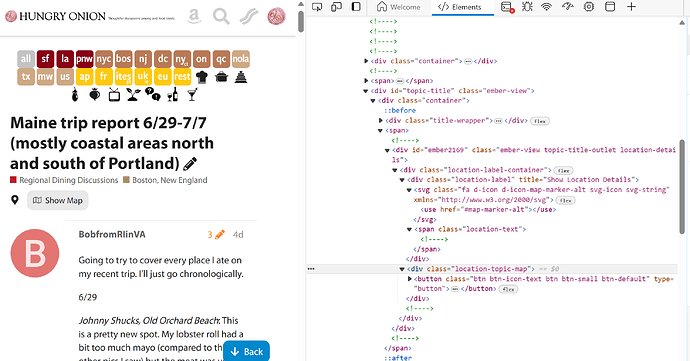
Task: Open the Amazon link icon in header
Action: click(194, 16)
